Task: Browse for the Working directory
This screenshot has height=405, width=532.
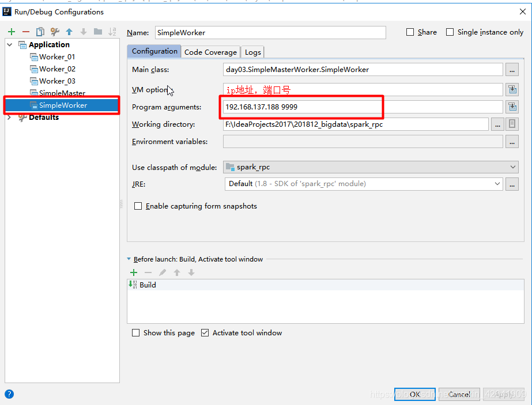Action: [497, 124]
